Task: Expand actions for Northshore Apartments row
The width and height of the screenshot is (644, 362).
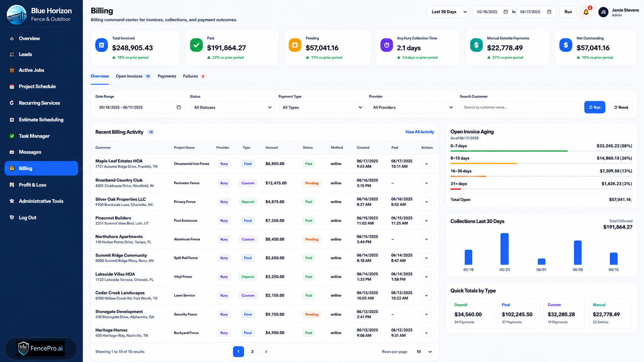Action: 426,239
